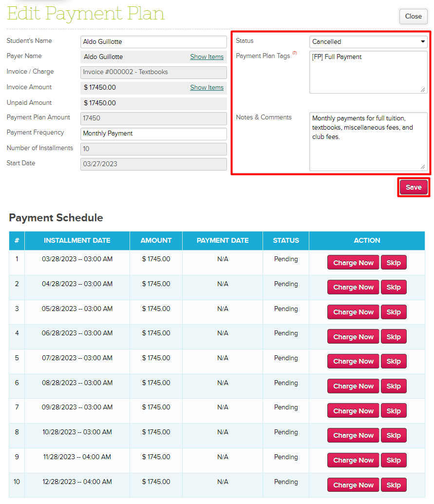Click the Payment Plan Tags help icon
Screen dimensions: 434x504
coord(295,53)
